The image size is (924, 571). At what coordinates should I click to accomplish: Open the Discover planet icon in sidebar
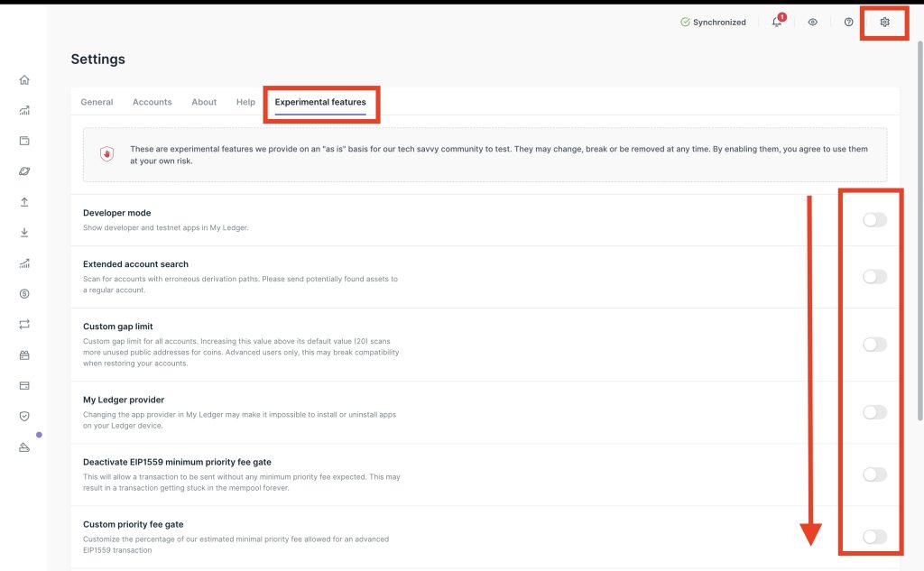[24, 171]
